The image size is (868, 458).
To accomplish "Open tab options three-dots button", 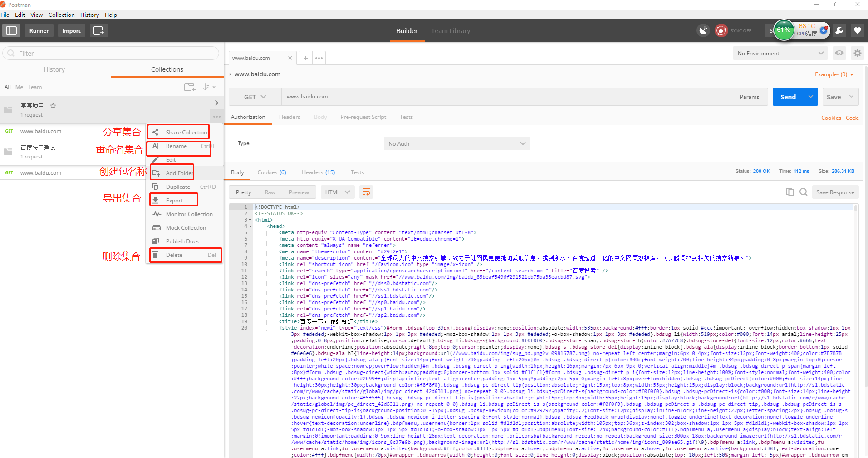I will [x=319, y=58].
